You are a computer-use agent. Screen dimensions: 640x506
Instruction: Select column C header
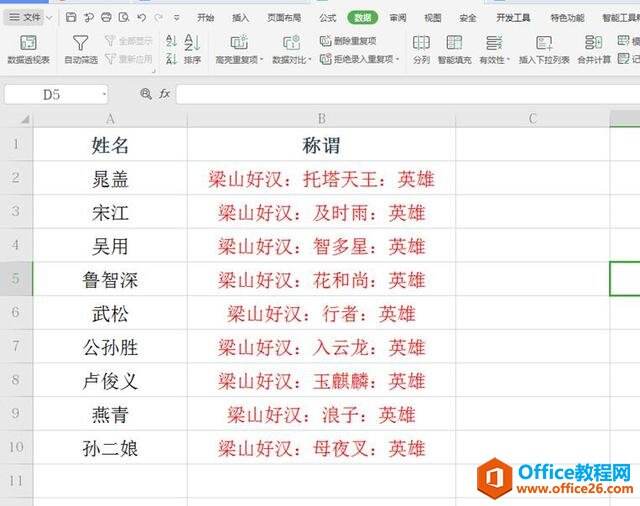click(x=532, y=119)
